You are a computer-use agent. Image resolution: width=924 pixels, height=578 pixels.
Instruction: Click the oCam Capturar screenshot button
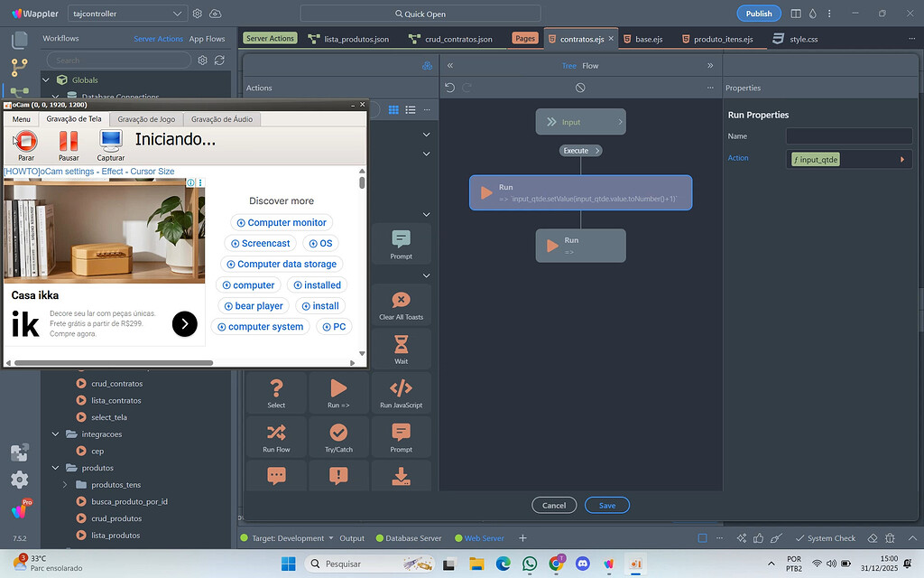pos(111,145)
